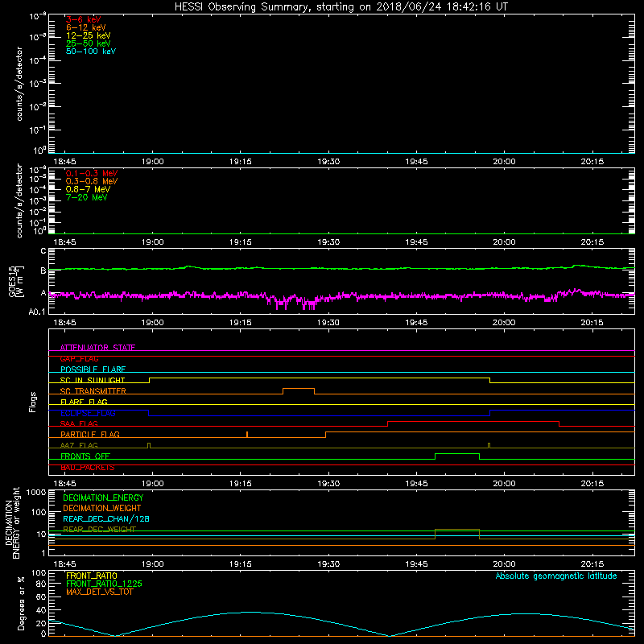Select the 3-6 keV legend label
Viewport: 644px width, 644px height.
83,19
